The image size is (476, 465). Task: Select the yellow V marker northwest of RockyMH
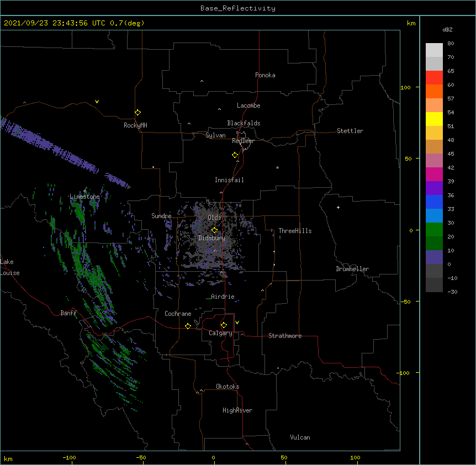[97, 102]
